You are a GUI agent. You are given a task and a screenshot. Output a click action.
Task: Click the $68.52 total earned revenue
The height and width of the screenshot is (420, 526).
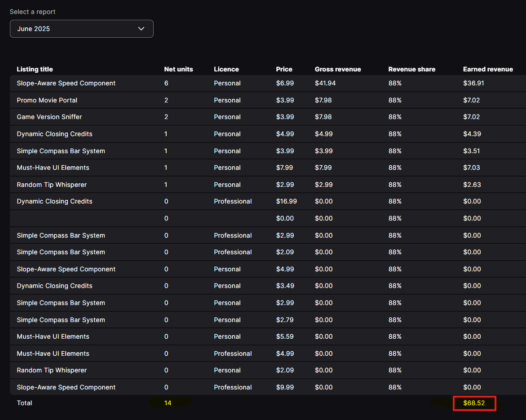click(x=474, y=403)
